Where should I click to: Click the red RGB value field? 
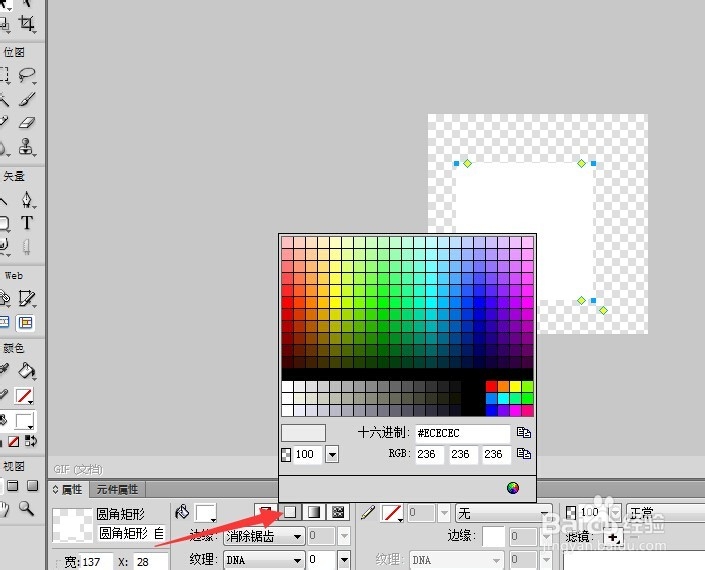[430, 454]
